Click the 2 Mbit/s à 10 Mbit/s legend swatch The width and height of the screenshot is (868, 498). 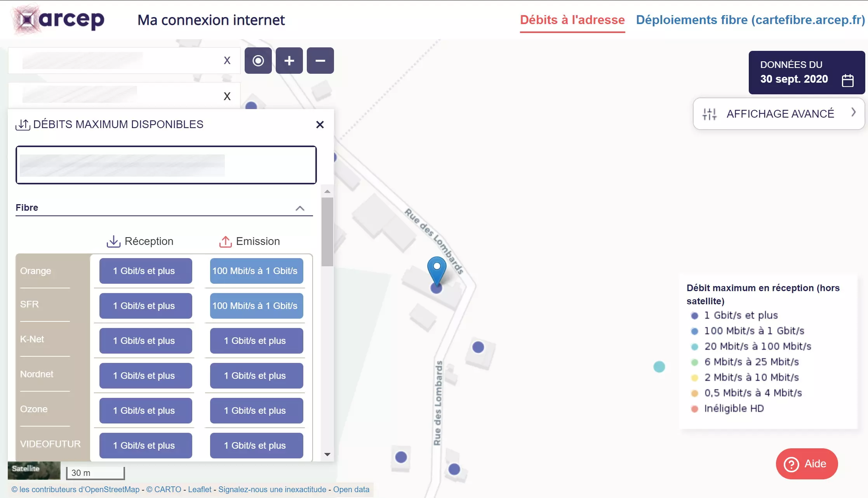[x=695, y=378]
